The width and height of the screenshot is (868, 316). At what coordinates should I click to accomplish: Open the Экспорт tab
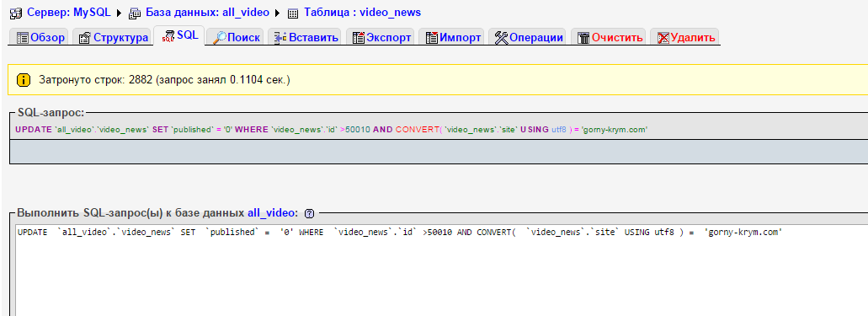(381, 37)
